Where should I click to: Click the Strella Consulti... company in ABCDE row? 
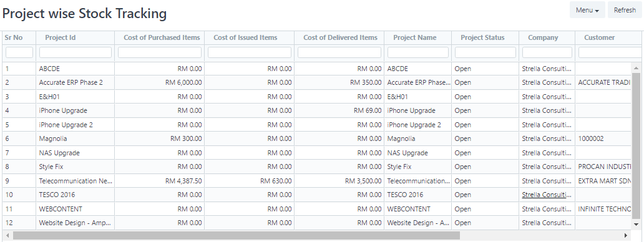coord(547,69)
